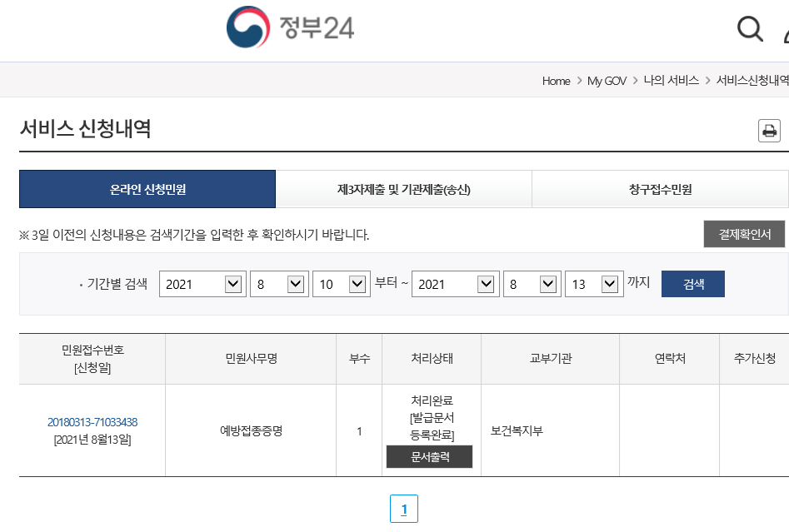The width and height of the screenshot is (789, 532).
Task: Click the 기간별 검색 label
Action: pyautogui.click(x=117, y=284)
